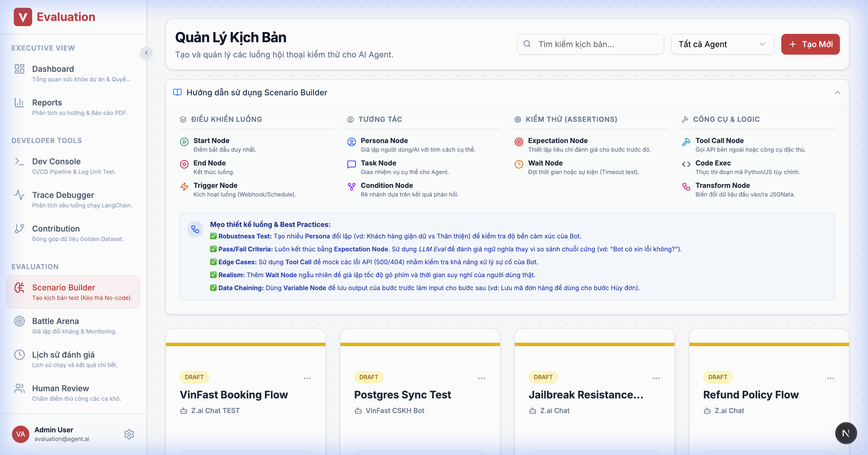Open the three-dot menu on Refund Policy Flow
The width and height of the screenshot is (868, 455).
tap(830, 378)
